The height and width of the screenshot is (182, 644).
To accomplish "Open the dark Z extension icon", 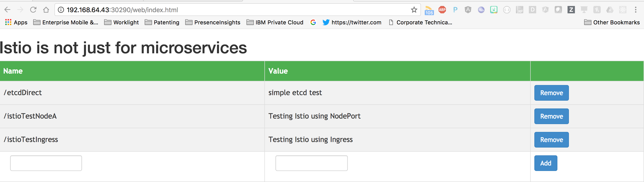I will coord(571,10).
